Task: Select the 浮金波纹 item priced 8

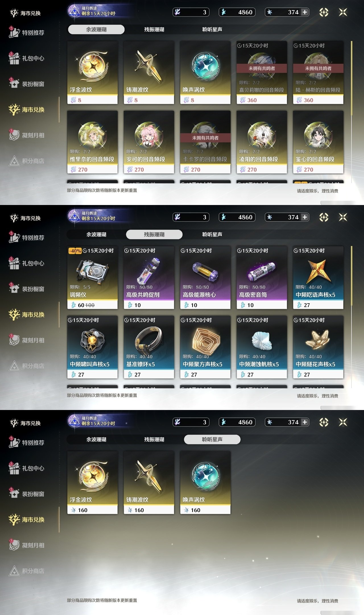Action: coord(92,73)
